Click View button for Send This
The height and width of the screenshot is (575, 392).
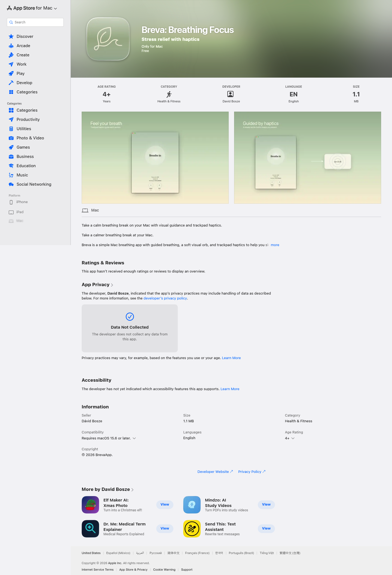click(x=266, y=528)
